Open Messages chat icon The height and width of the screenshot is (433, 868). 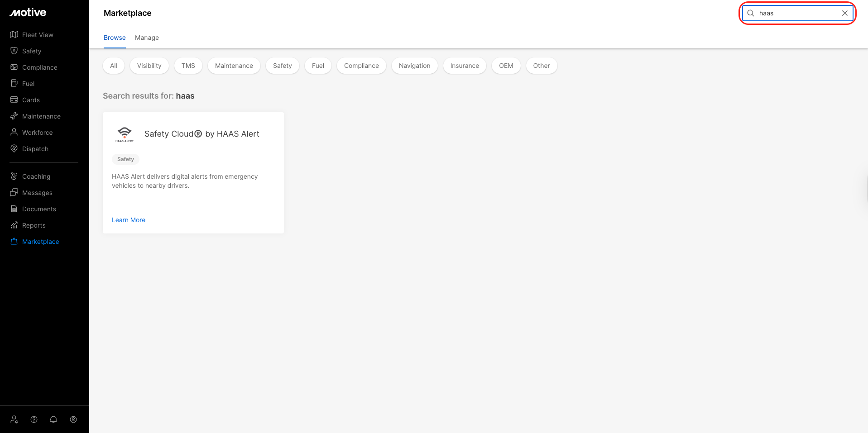tap(14, 193)
